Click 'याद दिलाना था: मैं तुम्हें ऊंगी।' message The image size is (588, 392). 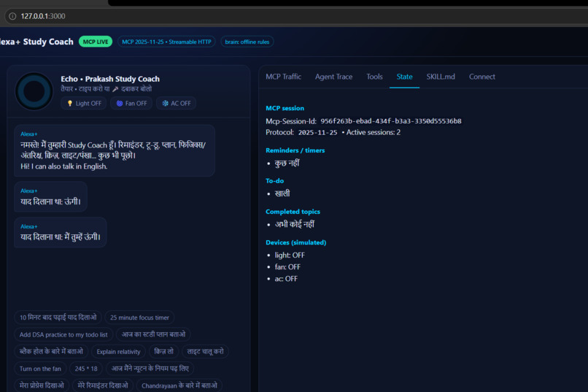pos(61,232)
